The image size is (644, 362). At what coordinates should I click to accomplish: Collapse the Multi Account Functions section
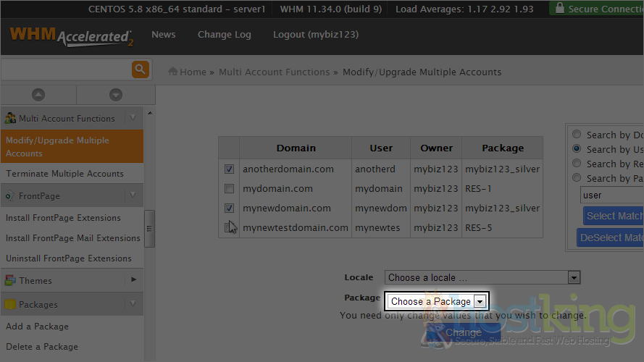tap(133, 118)
